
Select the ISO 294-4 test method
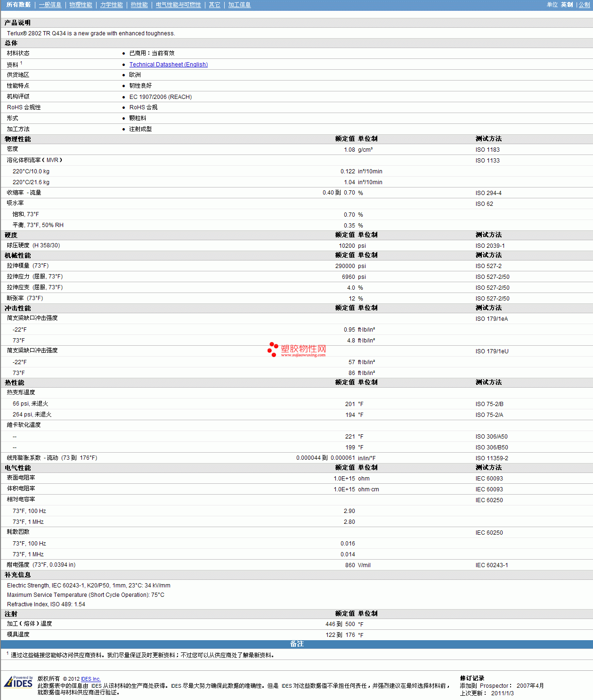click(x=488, y=193)
